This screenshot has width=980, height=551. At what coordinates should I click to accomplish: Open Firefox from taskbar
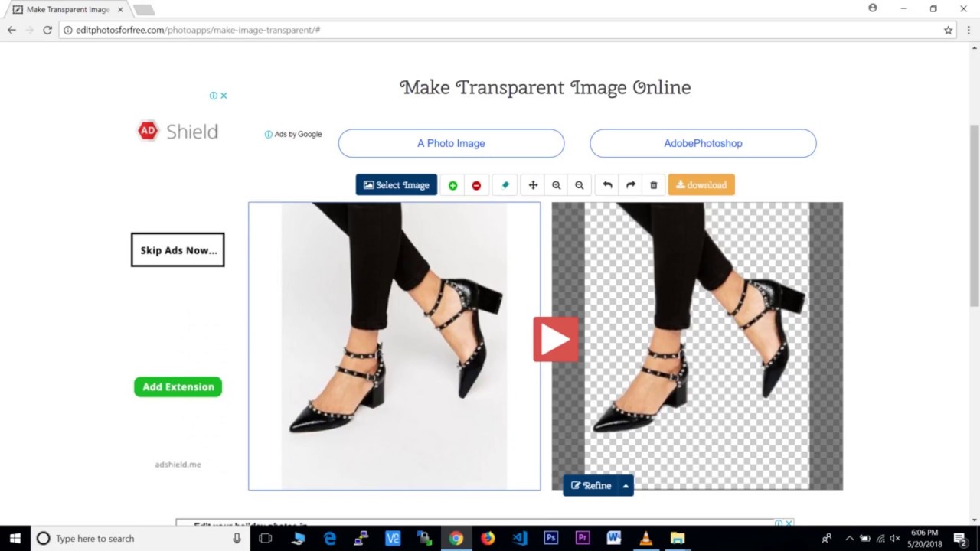point(488,538)
